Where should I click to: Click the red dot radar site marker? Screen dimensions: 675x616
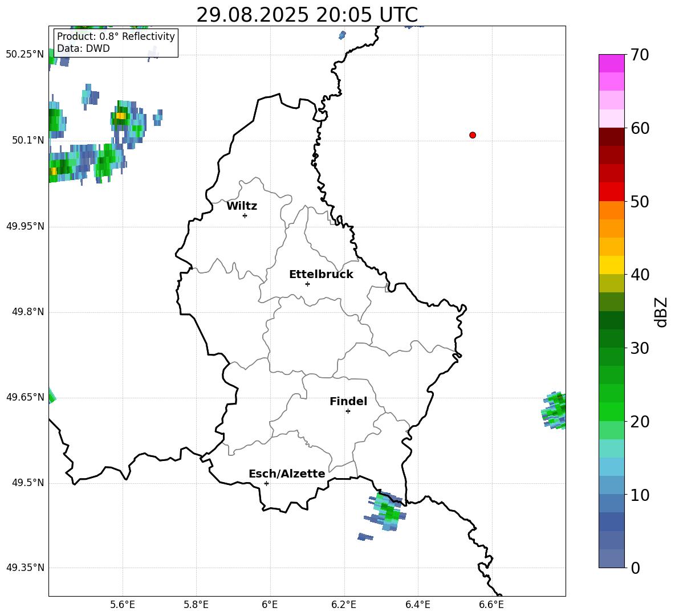pyautogui.click(x=473, y=135)
